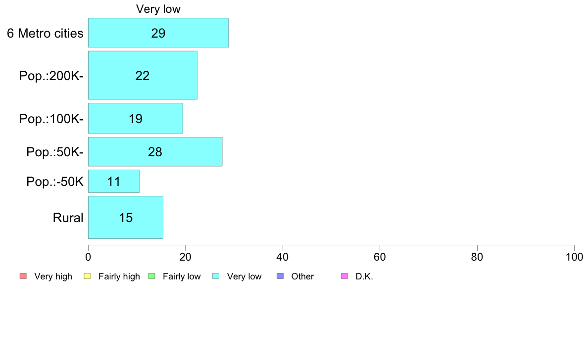The height and width of the screenshot is (364, 588).
Task: Click the green Fairly low legend swatch
Action: pyautogui.click(x=152, y=276)
